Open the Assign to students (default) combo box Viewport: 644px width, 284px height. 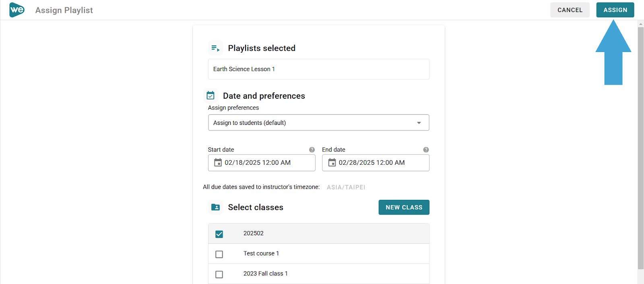319,122
